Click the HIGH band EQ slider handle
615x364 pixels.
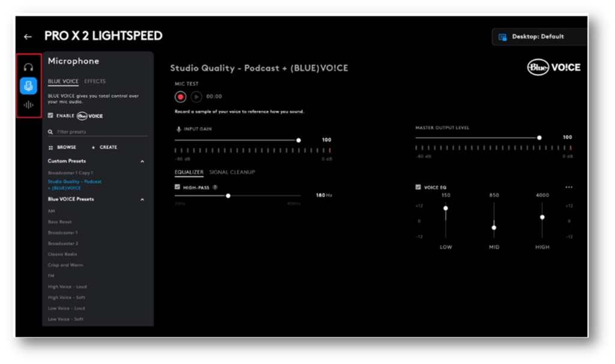pos(542,217)
